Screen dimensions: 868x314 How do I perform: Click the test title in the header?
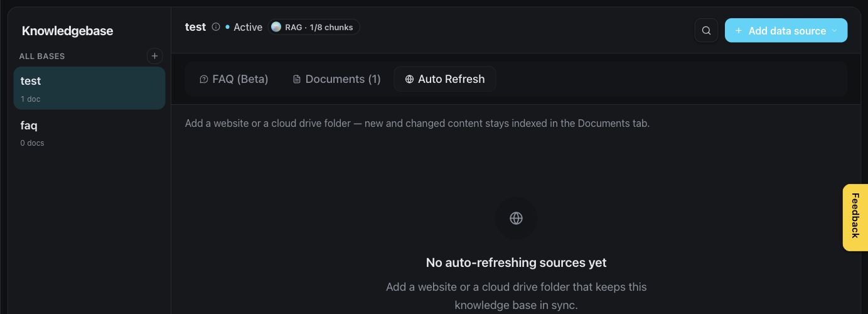[x=195, y=27]
